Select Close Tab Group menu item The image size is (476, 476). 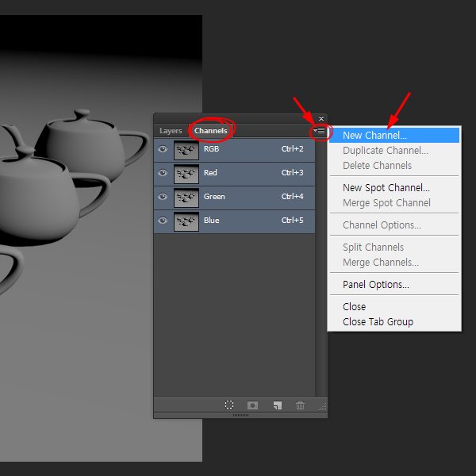pos(394,322)
